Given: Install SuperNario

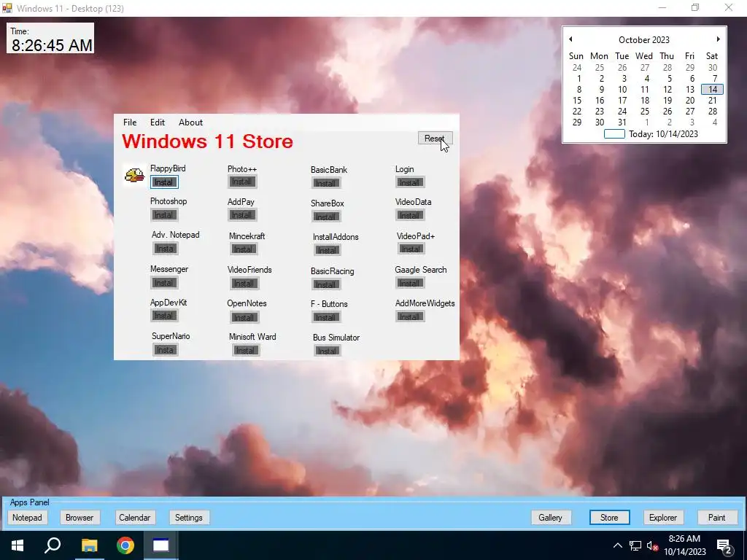Looking at the screenshot, I should pos(166,350).
